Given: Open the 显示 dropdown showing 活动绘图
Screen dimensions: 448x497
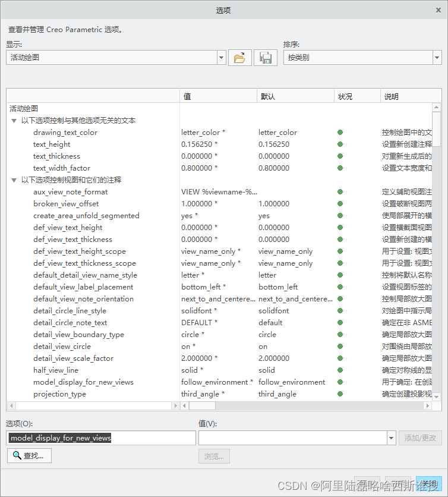Looking at the screenshot, I should point(222,58).
